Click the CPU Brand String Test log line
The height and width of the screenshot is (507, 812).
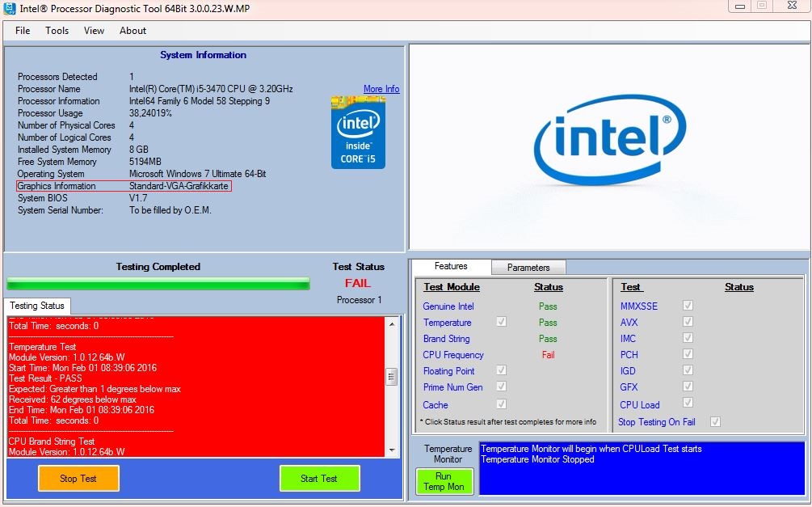(52, 442)
